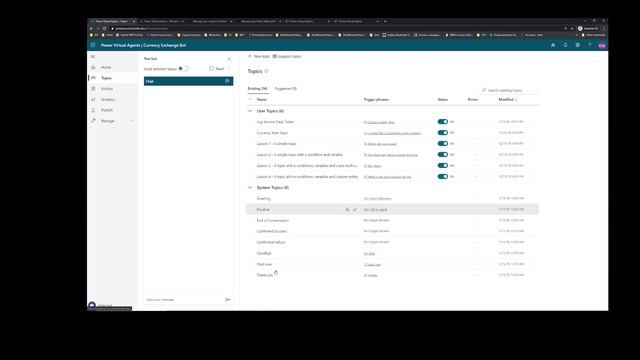Click the Search existing topics field
This screenshot has height=360, width=640.
(509, 90)
